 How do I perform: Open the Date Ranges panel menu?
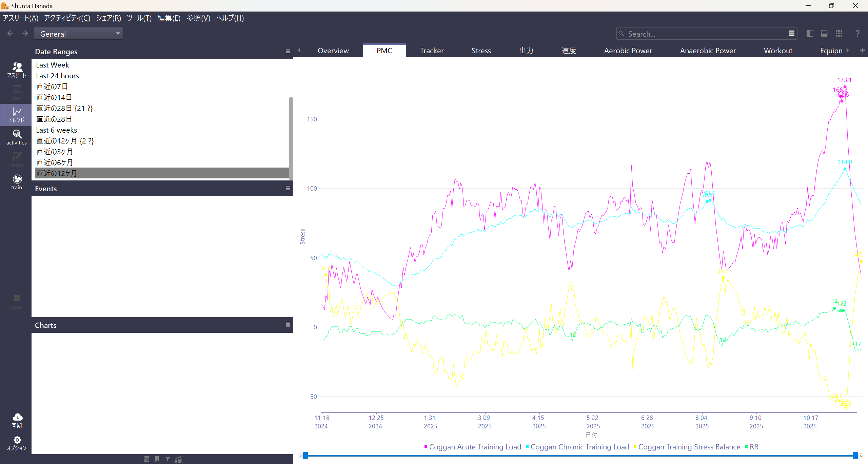[288, 52]
